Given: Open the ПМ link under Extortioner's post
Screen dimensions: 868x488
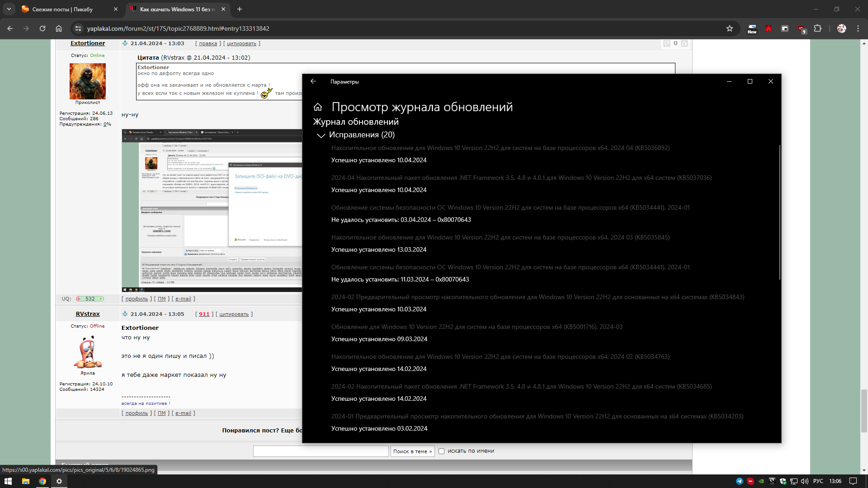Looking at the screenshot, I should (x=162, y=299).
